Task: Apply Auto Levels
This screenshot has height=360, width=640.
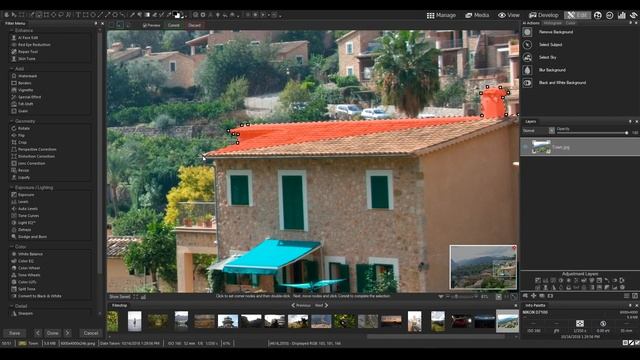Action: click(x=24, y=209)
